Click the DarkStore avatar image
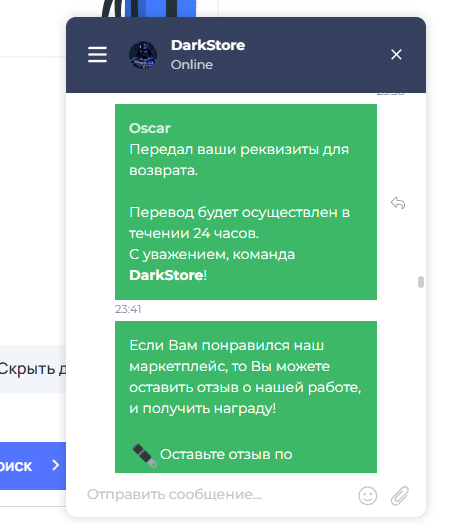452x524 pixels. [143, 55]
